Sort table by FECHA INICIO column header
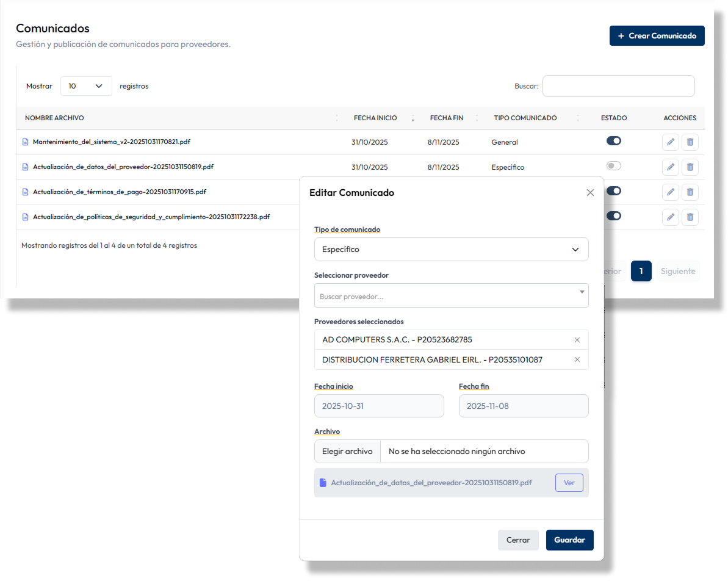This screenshot has height=581, width=728. tap(375, 118)
